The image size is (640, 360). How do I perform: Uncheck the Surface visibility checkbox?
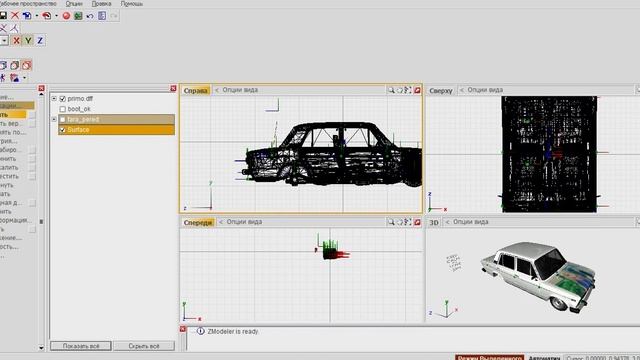(x=62, y=130)
